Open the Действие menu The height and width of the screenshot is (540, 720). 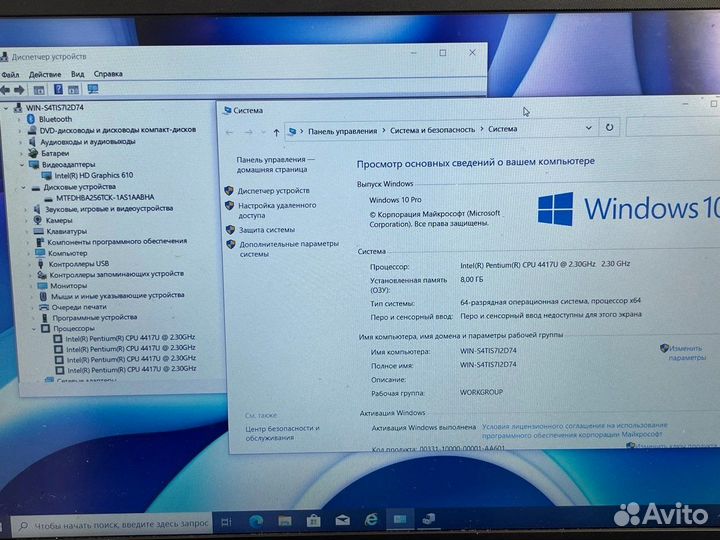pos(45,74)
